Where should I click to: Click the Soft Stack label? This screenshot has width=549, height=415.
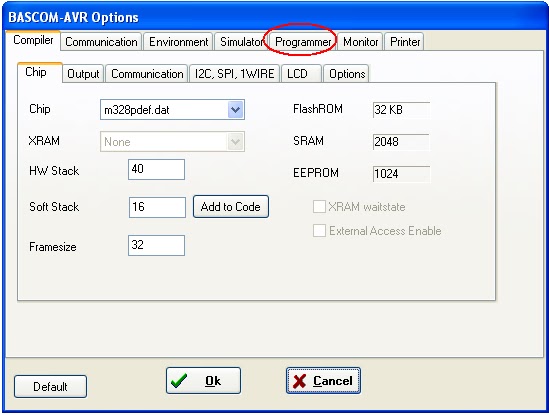54,207
